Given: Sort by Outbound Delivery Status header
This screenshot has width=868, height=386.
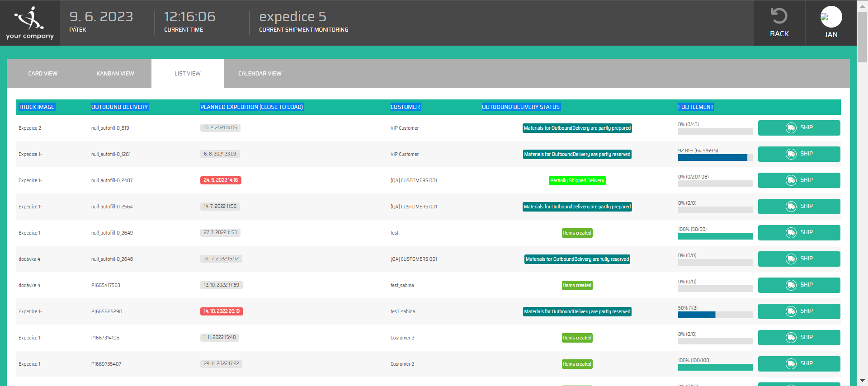Looking at the screenshot, I should click(521, 107).
